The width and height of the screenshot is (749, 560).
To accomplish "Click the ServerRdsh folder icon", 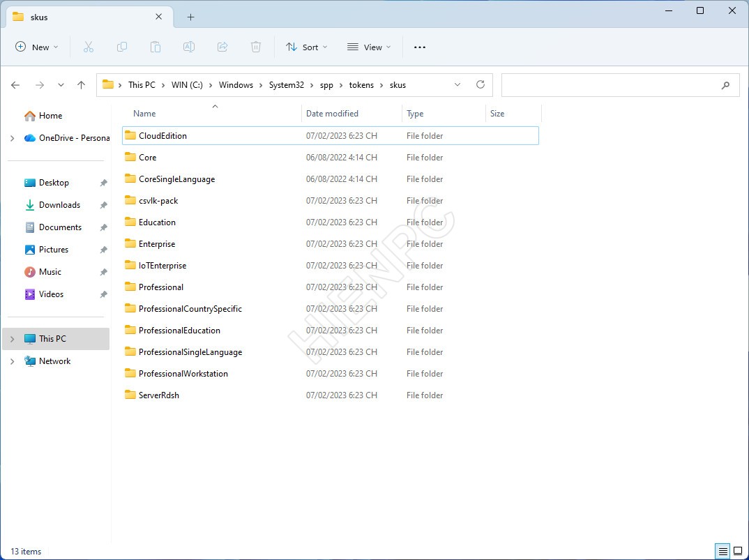I will pos(130,395).
